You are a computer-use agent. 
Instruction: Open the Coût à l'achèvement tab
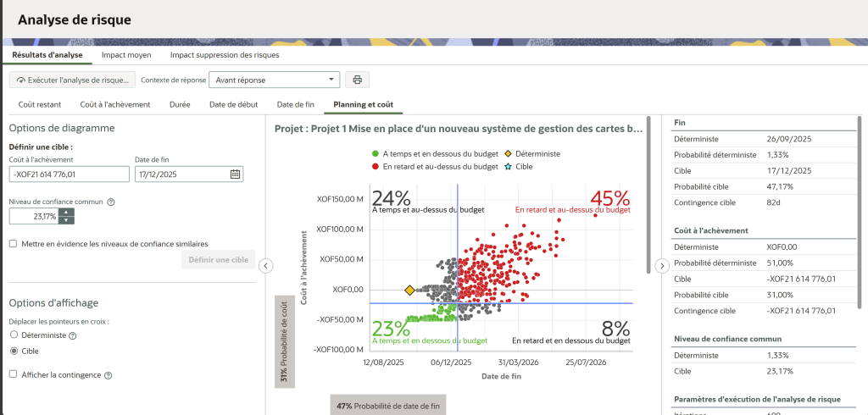(x=114, y=105)
